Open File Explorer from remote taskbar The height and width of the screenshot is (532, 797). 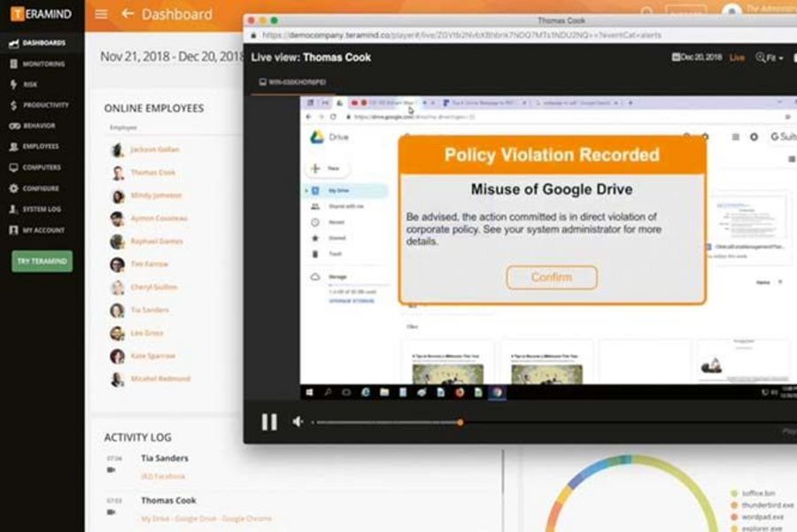coord(384,392)
